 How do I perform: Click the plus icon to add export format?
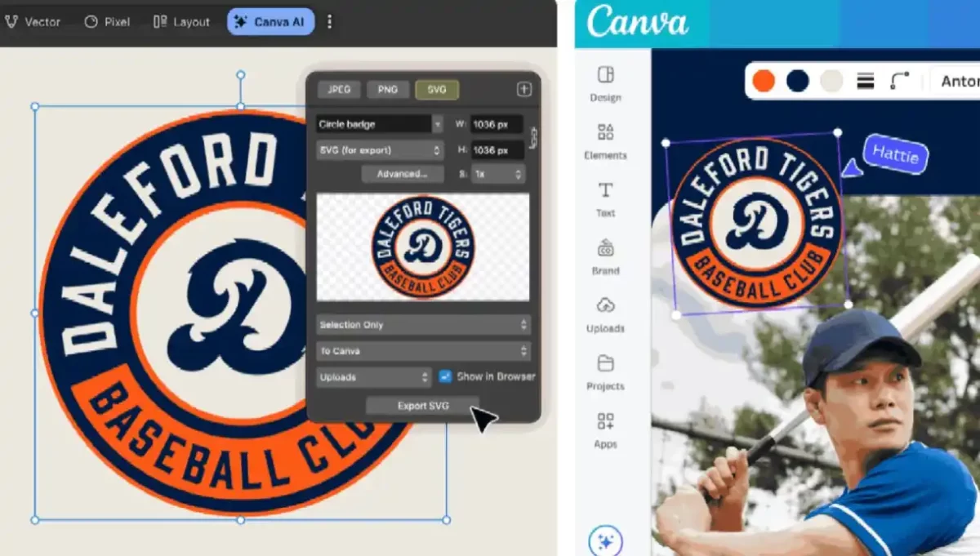click(523, 90)
